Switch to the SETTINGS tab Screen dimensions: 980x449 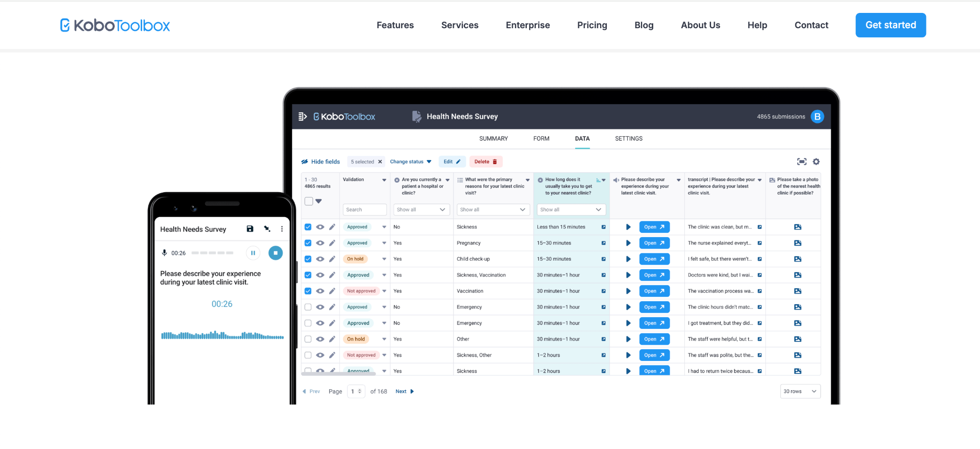(x=629, y=139)
